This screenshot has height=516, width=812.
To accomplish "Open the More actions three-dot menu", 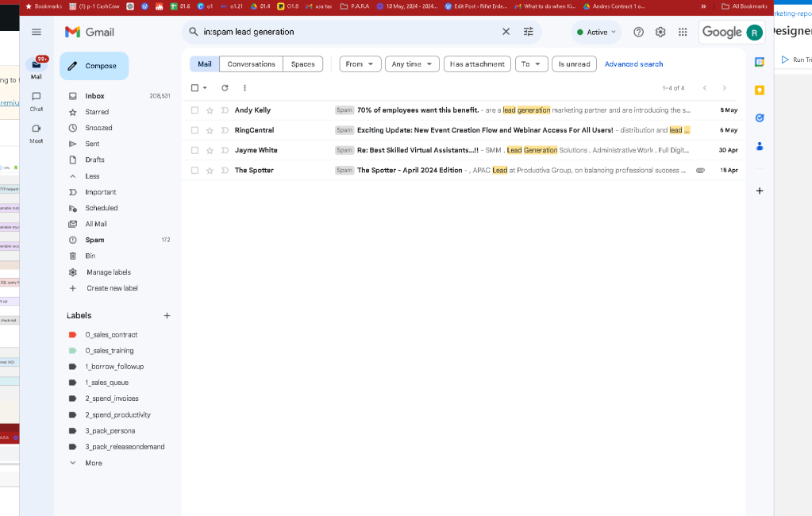I will coord(244,88).
